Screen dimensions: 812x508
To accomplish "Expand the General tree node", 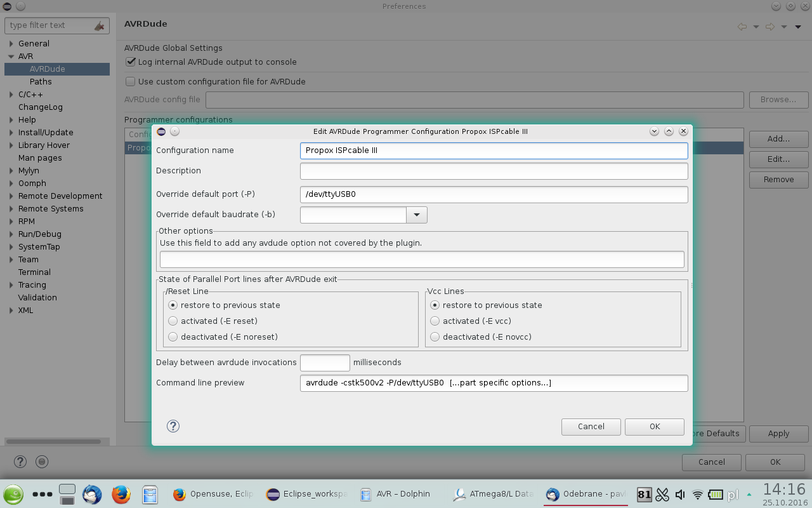I will (11, 44).
